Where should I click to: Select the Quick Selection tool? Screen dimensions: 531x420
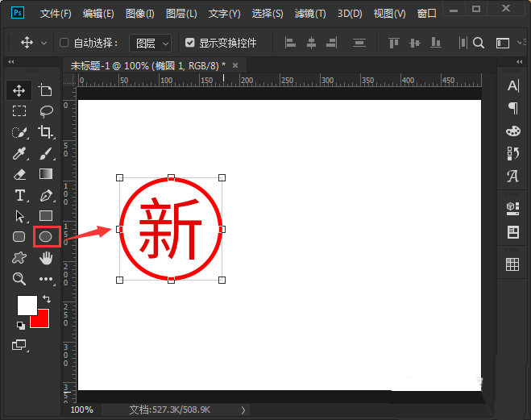pyautogui.click(x=19, y=132)
